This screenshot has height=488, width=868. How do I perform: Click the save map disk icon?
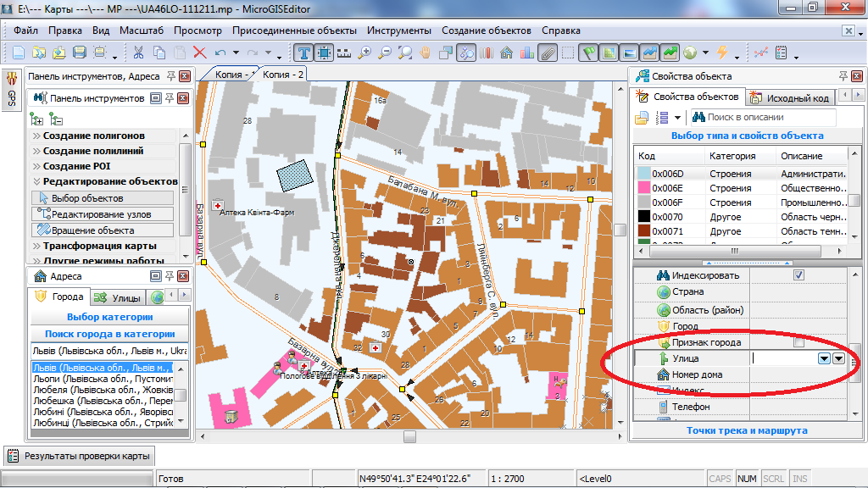[x=80, y=53]
